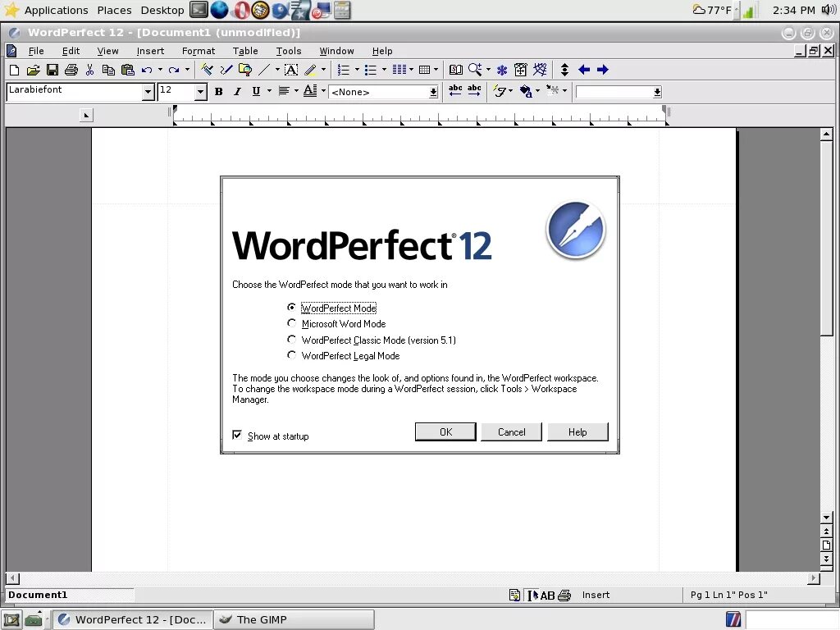Open the font size 12 dropdown
The height and width of the screenshot is (630, 840).
[x=200, y=92]
